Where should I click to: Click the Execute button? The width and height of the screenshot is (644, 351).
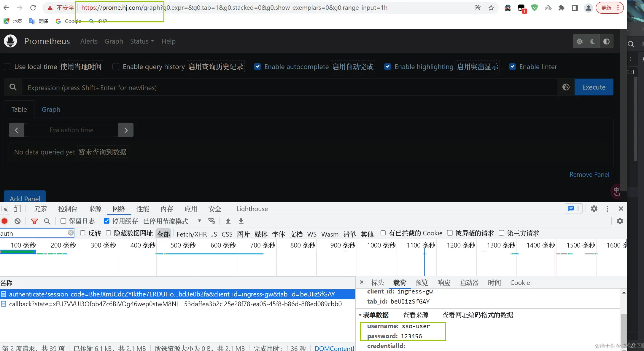coord(593,87)
